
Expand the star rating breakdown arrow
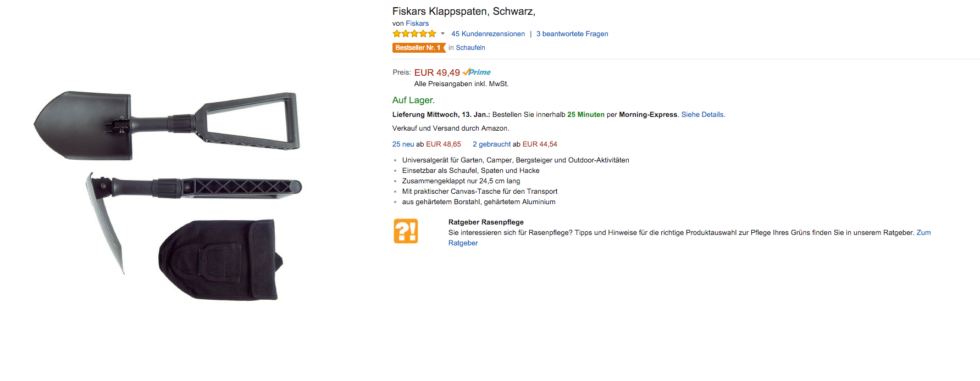442,34
